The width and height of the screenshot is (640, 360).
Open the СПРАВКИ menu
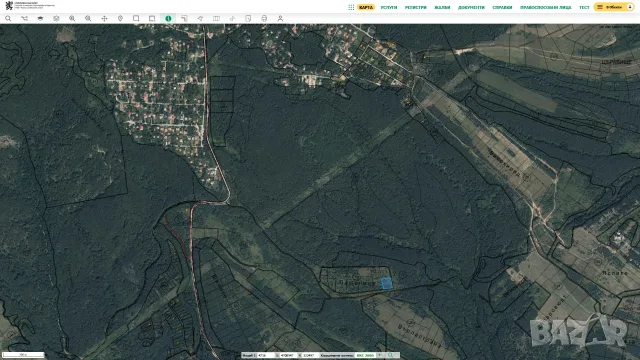(502, 7)
